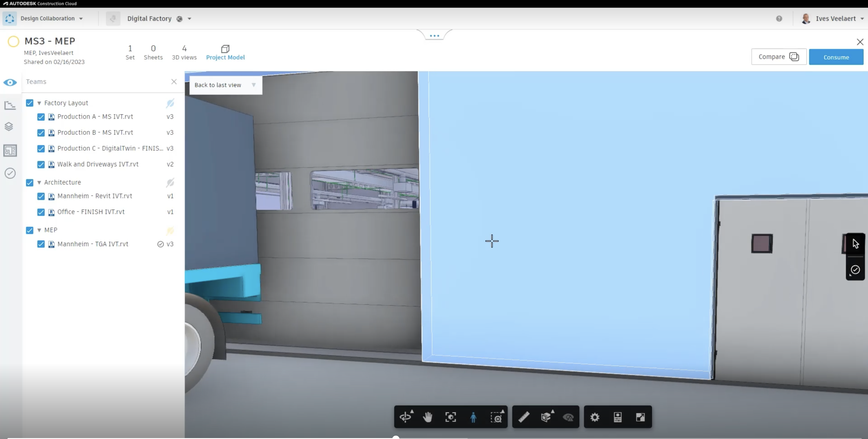868x439 pixels.
Task: Open the Back to last view dropdown
Action: (x=254, y=85)
